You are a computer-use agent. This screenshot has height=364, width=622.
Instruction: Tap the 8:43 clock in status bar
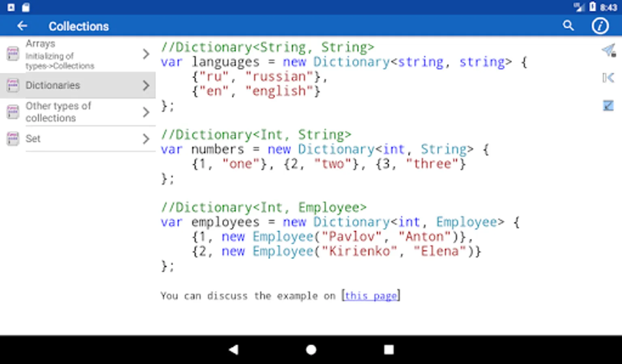(608, 7)
